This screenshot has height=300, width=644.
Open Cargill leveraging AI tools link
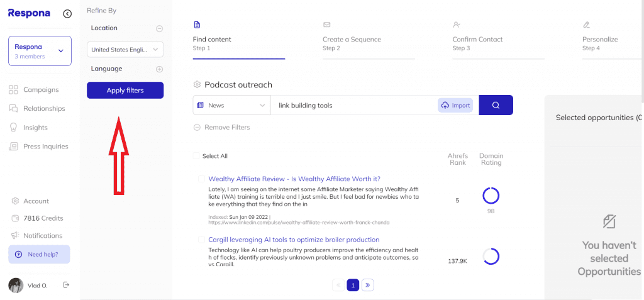(x=294, y=240)
